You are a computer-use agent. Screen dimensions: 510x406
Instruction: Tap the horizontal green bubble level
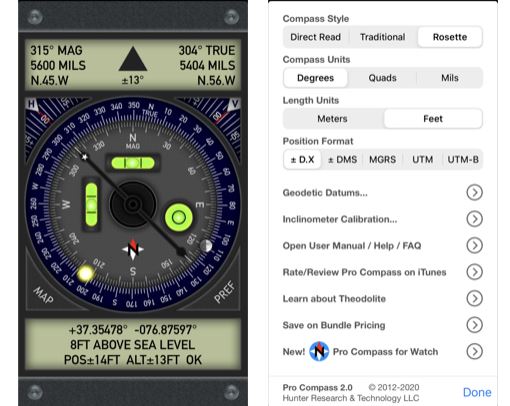(x=133, y=163)
